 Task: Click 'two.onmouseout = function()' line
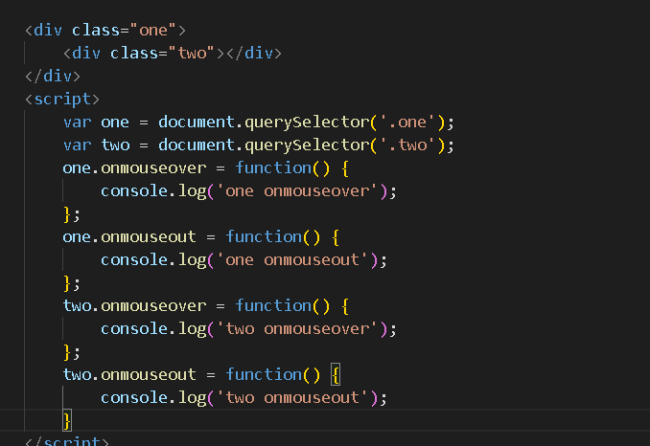coord(201,375)
